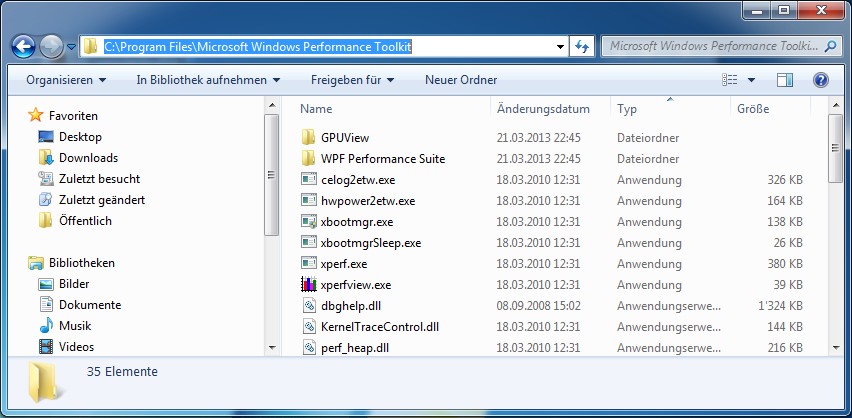Click the 1'324 KB size value

pos(780,306)
